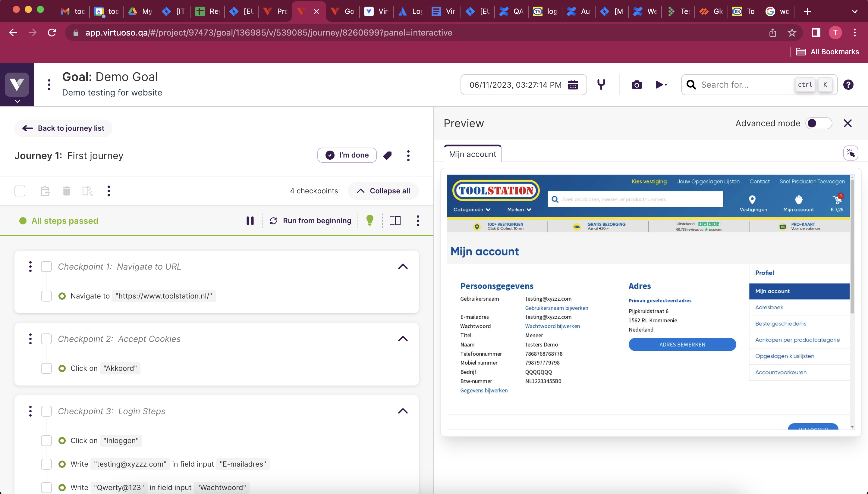Click the tag icon beside I'm done
The width and height of the screenshot is (868, 494).
click(387, 155)
